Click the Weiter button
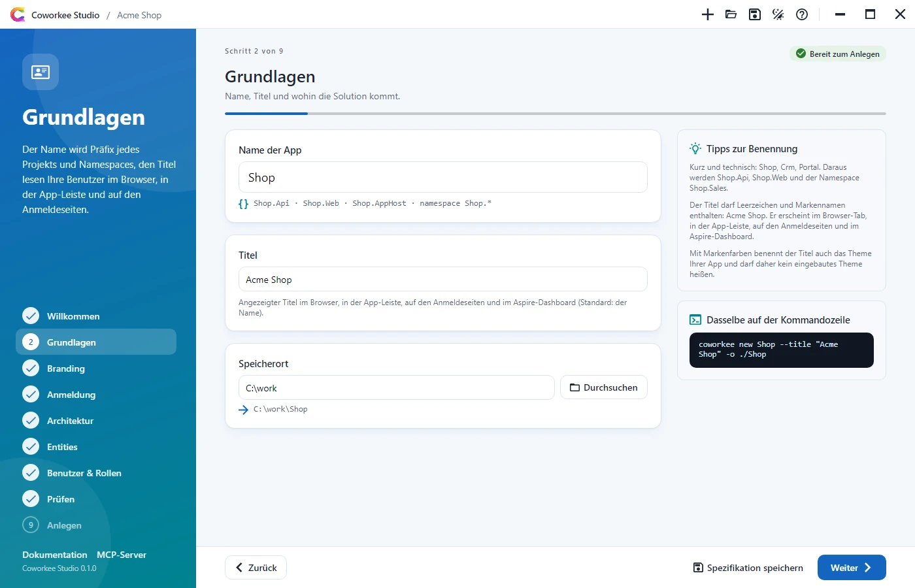915x588 pixels. (852, 568)
